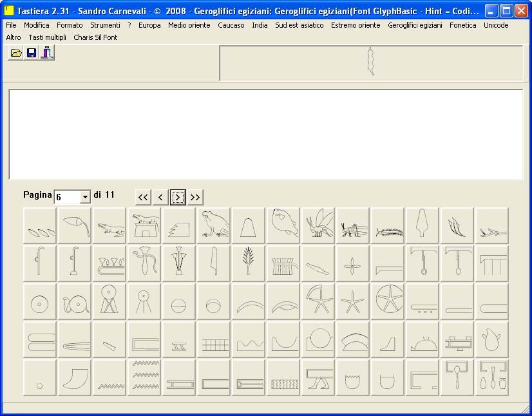Open the Strumenti menu
The height and width of the screenshot is (416, 532).
tap(105, 25)
